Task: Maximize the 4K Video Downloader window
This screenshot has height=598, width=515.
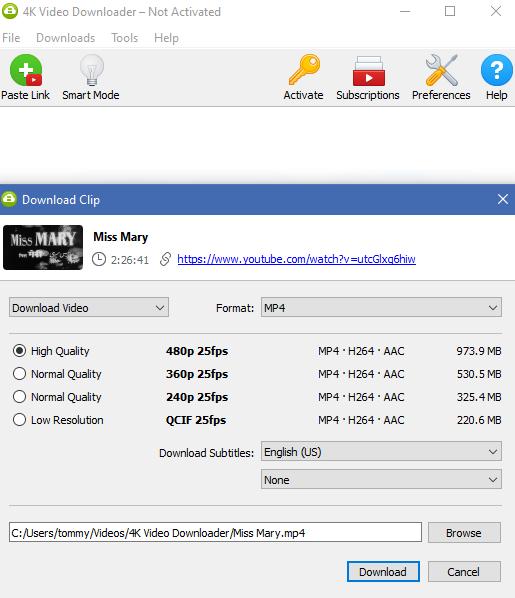Action: 450,11
